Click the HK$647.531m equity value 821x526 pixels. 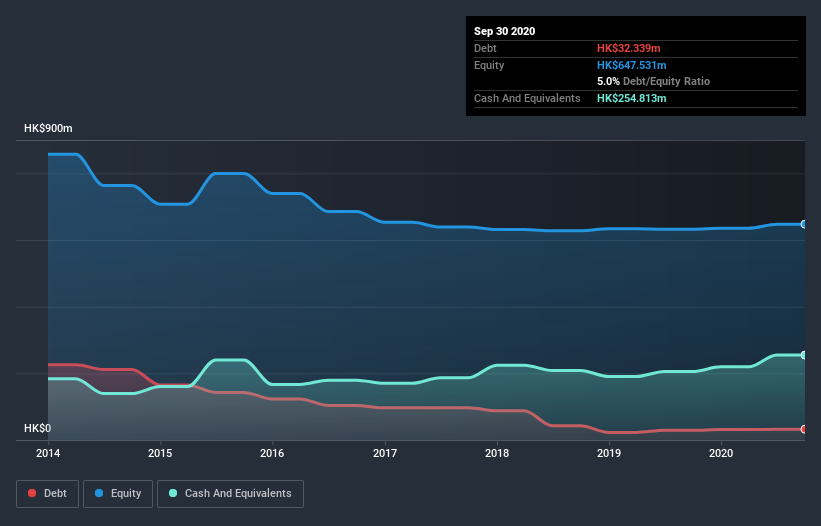pyautogui.click(x=631, y=65)
